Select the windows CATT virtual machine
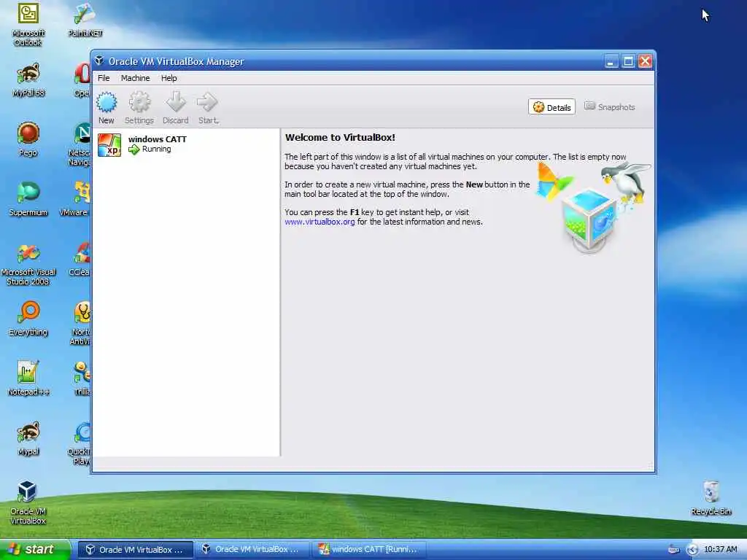Image resolution: width=747 pixels, height=560 pixels. tap(186, 144)
